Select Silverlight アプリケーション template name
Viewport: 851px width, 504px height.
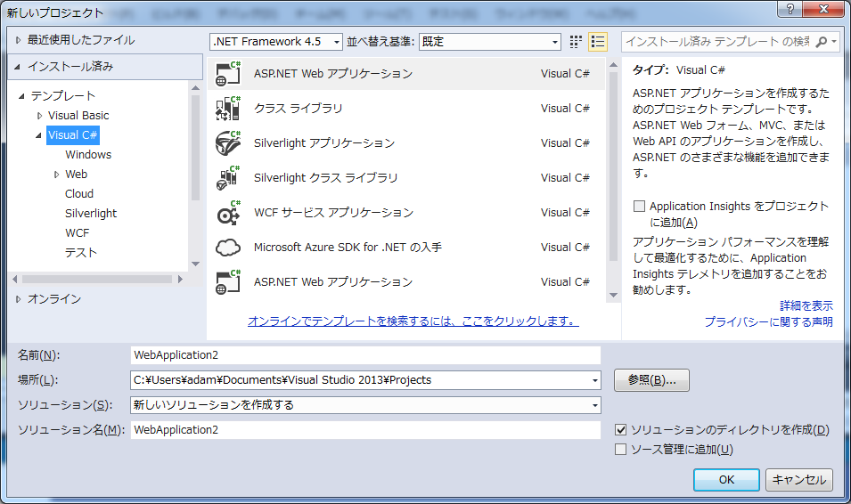click(324, 143)
